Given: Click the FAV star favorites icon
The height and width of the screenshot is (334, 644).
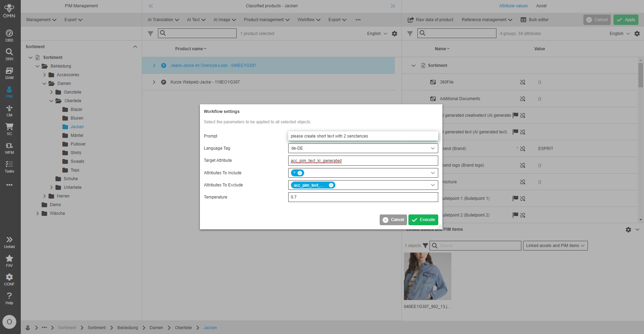Looking at the screenshot, I should (9, 261).
